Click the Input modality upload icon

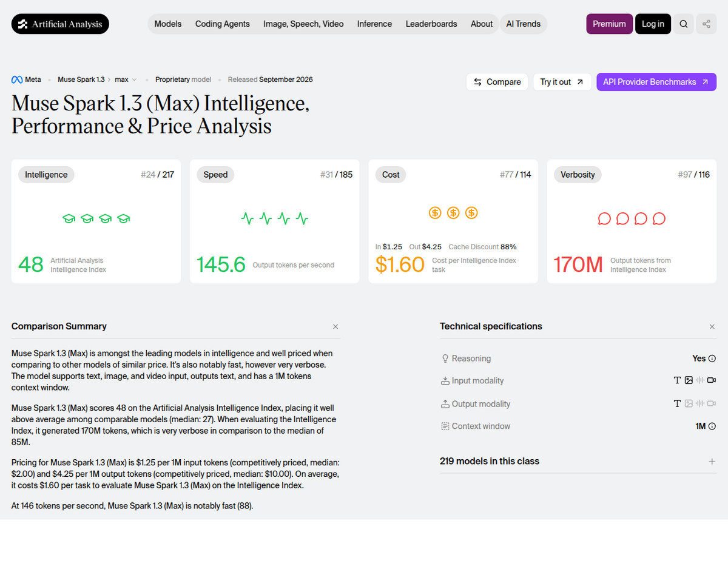[445, 381]
